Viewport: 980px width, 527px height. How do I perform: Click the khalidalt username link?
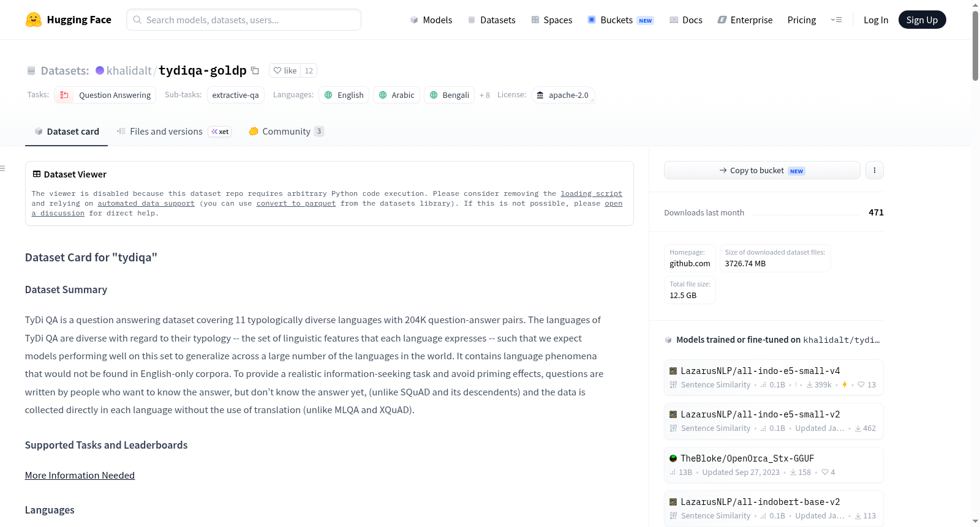coord(129,70)
